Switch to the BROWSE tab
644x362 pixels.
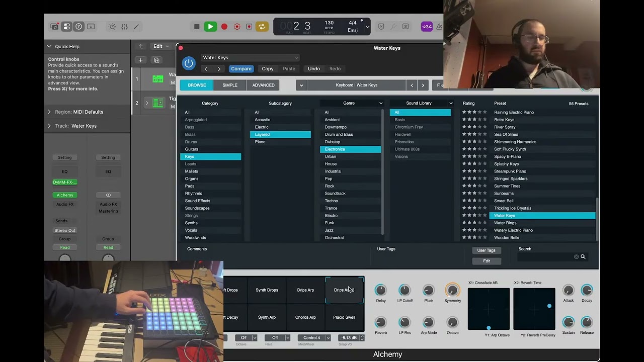tap(197, 85)
